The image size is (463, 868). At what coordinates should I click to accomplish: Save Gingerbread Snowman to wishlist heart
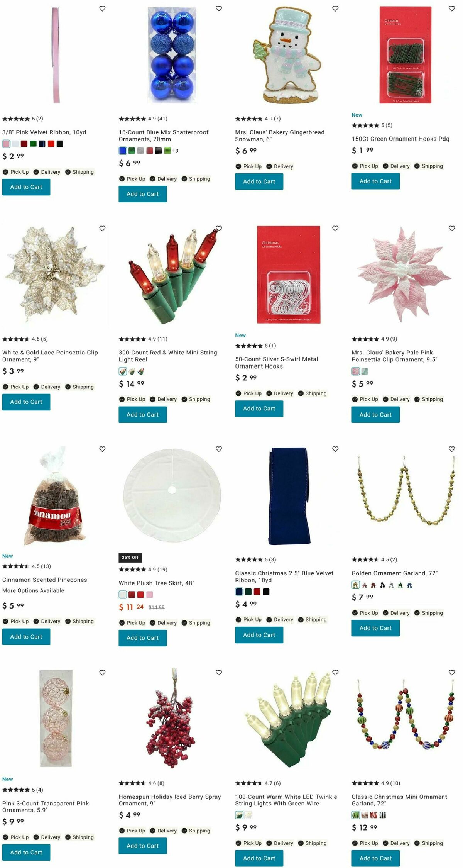335,8
